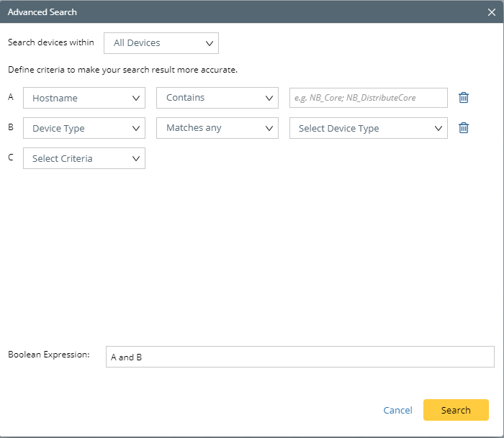Image resolution: width=504 pixels, height=438 pixels.
Task: Click the row A criteria label
Action: pyautogui.click(x=11, y=97)
